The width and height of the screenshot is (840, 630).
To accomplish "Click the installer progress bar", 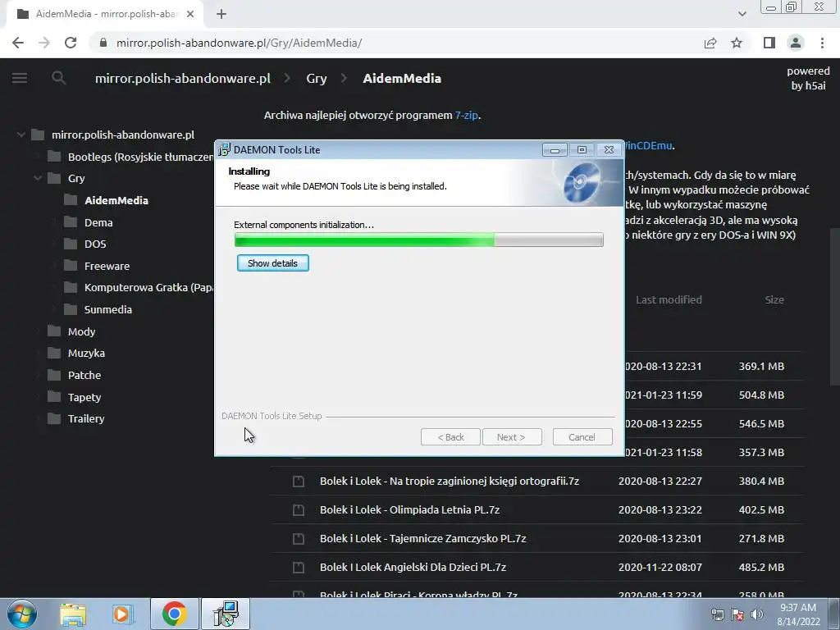I will coord(419,240).
